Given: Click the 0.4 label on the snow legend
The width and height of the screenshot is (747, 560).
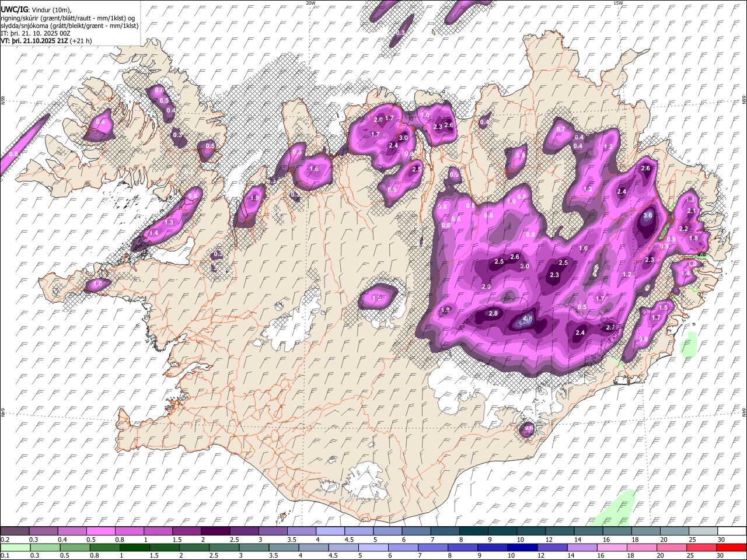Looking at the screenshot, I should [x=62, y=540].
